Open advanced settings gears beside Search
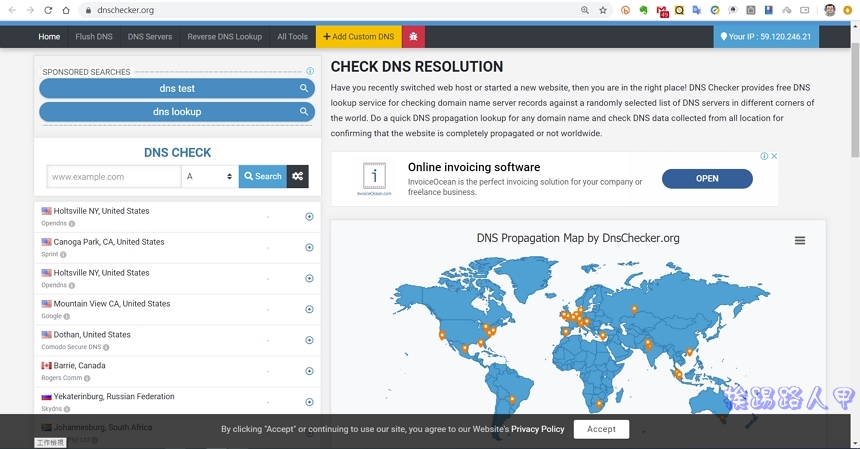Screen dimensions: 860x449 [297, 176]
